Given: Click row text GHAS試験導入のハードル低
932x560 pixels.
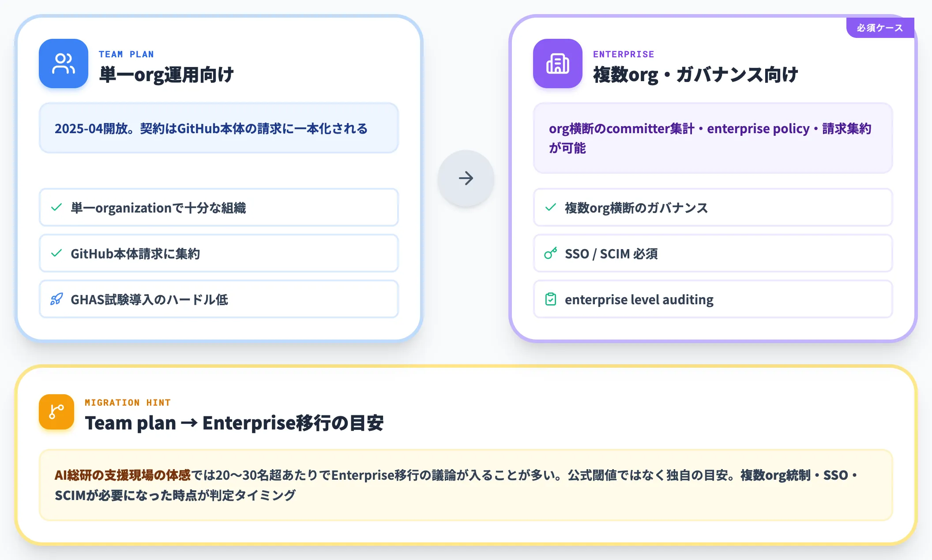Looking at the screenshot, I should point(149,299).
